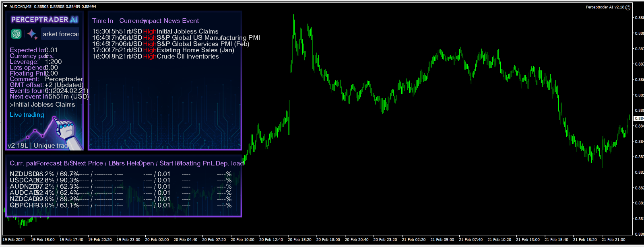Screen dimensions: 644x247
Task: Click the Perceptrader AI v2.18 label text
Action: [x=605, y=7]
